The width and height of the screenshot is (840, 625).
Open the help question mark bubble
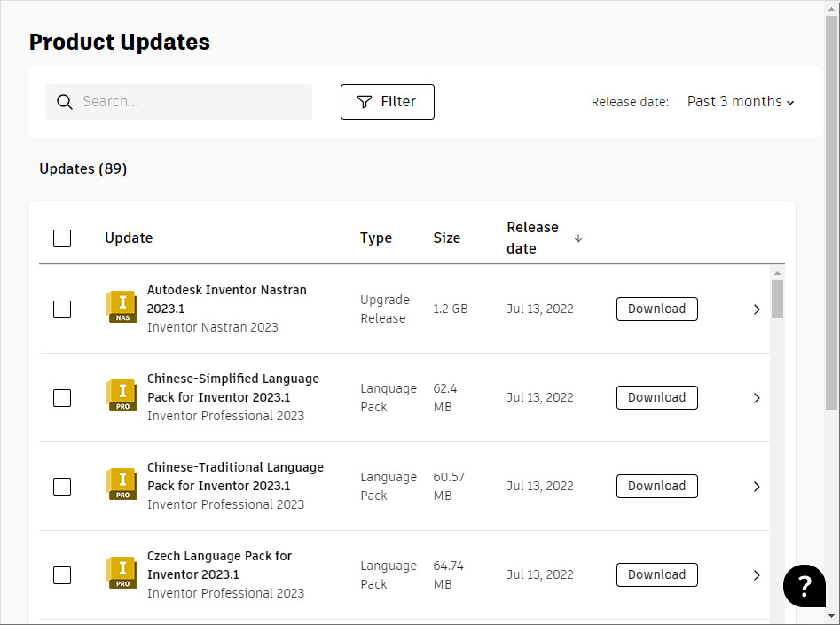805,586
